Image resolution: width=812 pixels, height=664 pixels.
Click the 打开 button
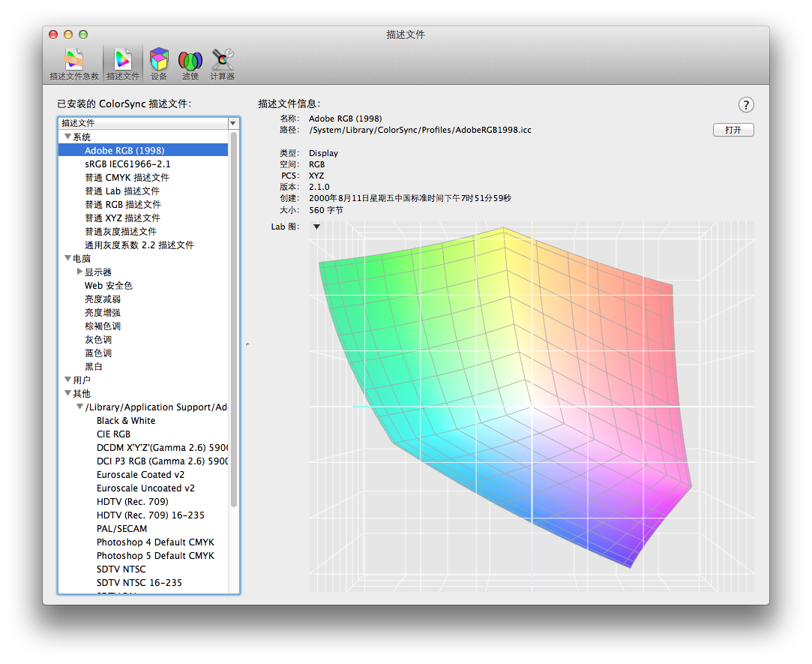point(733,130)
